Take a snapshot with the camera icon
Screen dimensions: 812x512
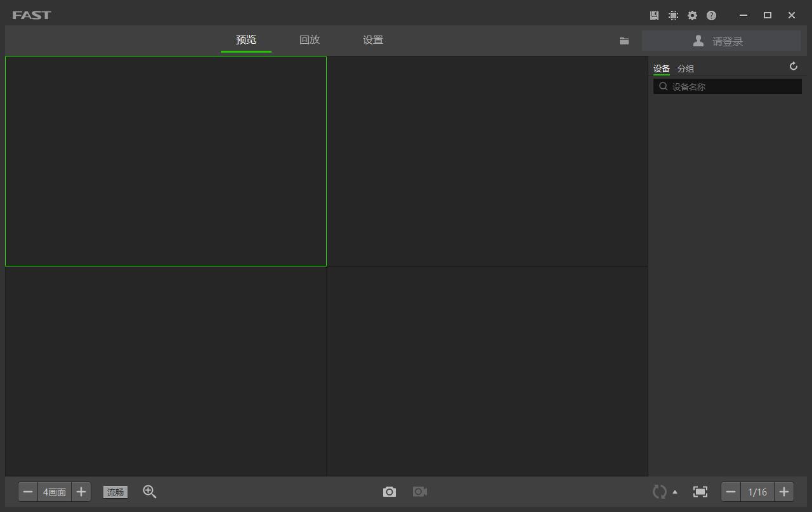(390, 492)
